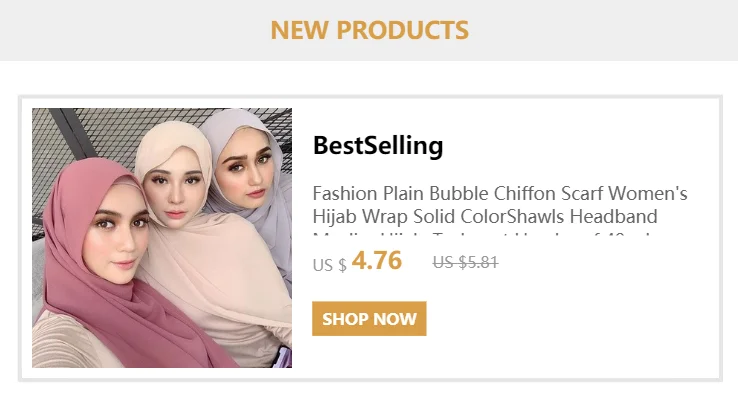This screenshot has height=418, width=738.
Task: Open the 'Fashion Plain Bubble Chiffon Scarf' description line
Action: tap(499, 194)
